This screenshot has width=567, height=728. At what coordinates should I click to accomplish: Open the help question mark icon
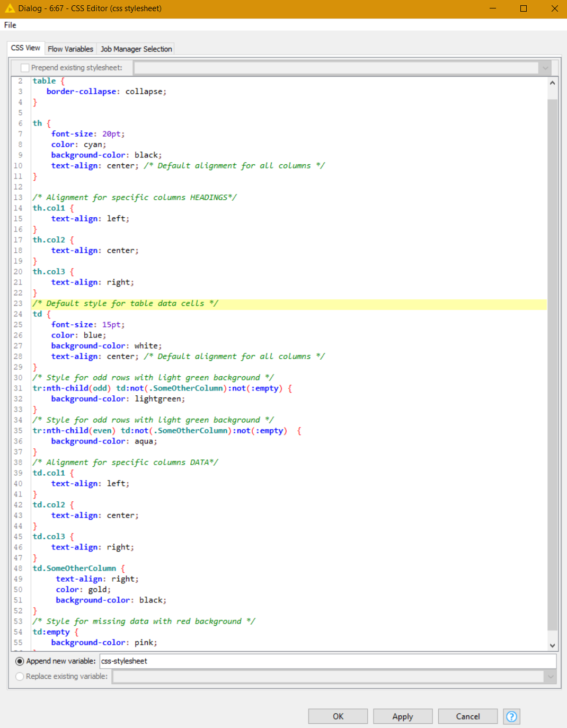511,716
